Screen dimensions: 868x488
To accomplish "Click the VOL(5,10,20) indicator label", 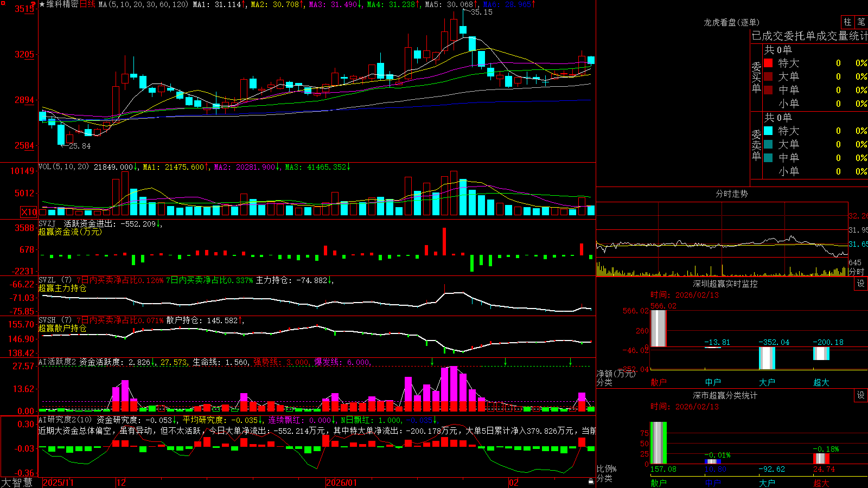I will [x=63, y=167].
